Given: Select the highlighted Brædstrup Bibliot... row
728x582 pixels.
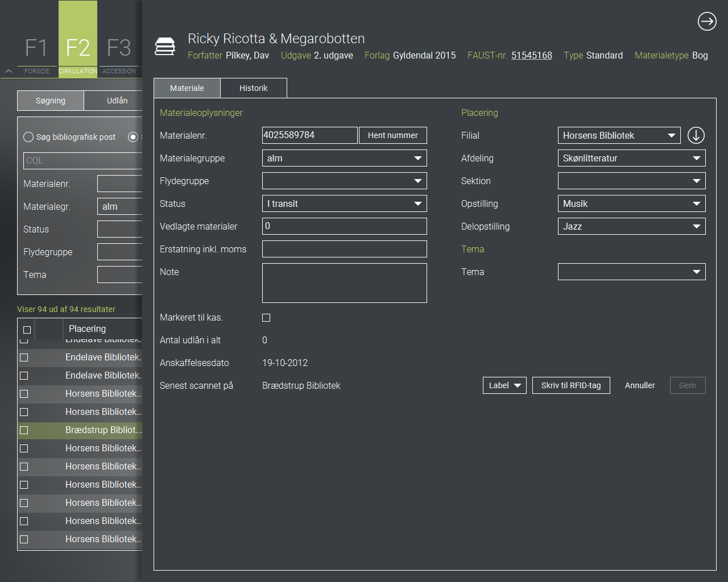Looking at the screenshot, I should coord(80,430).
